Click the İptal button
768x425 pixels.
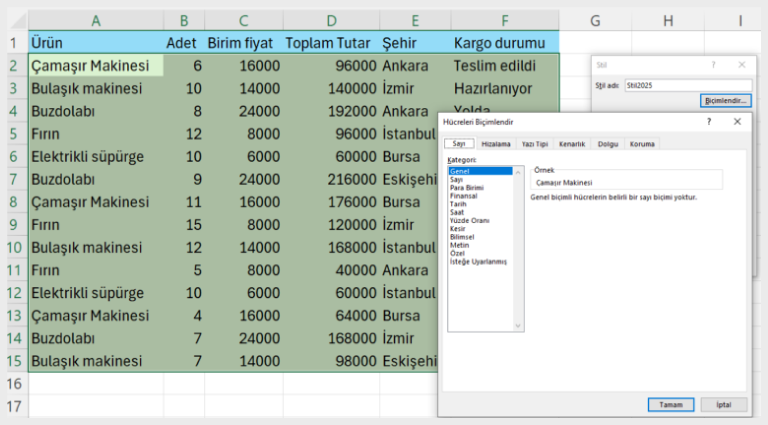(724, 404)
